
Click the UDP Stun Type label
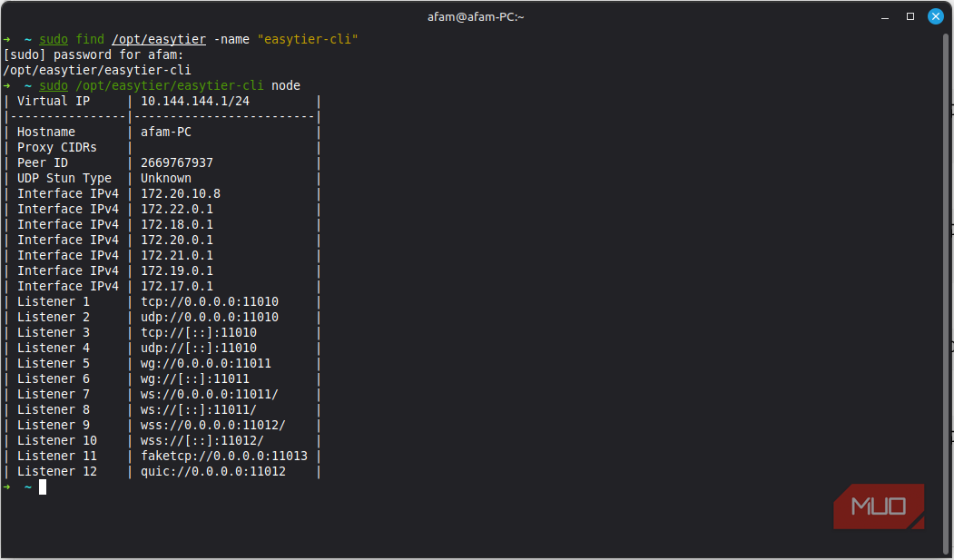click(x=64, y=178)
